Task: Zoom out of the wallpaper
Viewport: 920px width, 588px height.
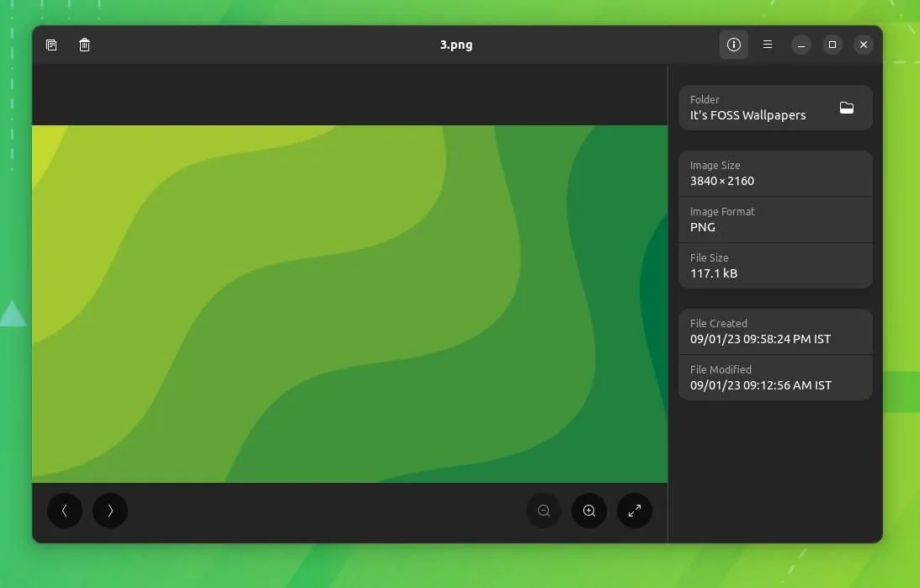Action: tap(543, 511)
